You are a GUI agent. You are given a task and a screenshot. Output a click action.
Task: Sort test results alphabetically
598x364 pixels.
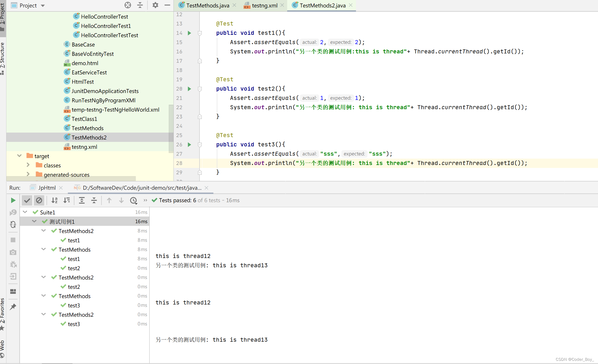(x=54, y=200)
